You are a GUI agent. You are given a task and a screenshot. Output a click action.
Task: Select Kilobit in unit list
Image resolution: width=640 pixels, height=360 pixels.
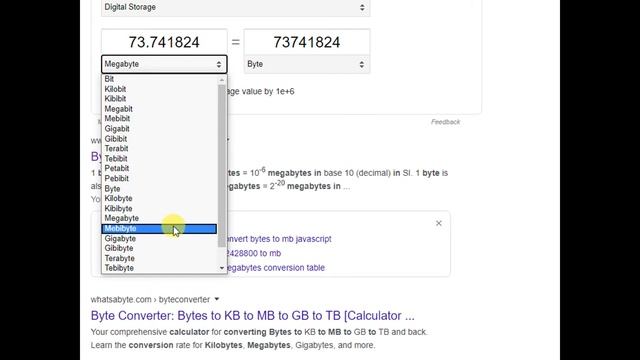[160, 89]
